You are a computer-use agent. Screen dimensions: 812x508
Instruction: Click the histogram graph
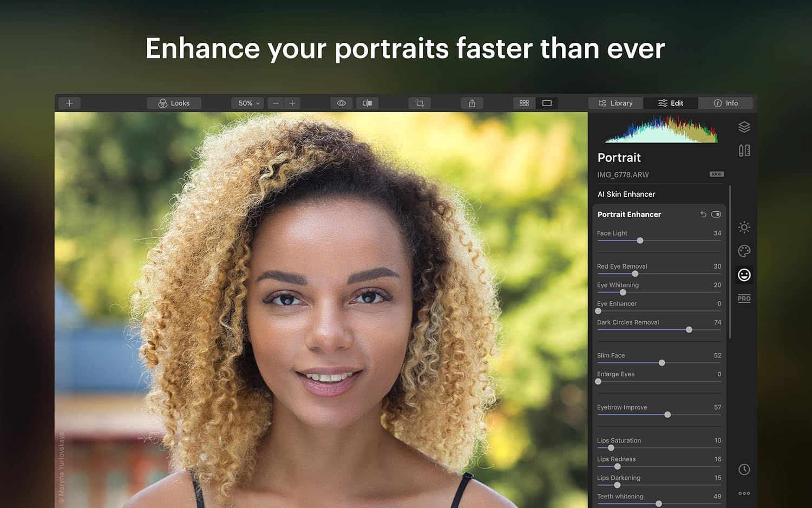(x=662, y=129)
